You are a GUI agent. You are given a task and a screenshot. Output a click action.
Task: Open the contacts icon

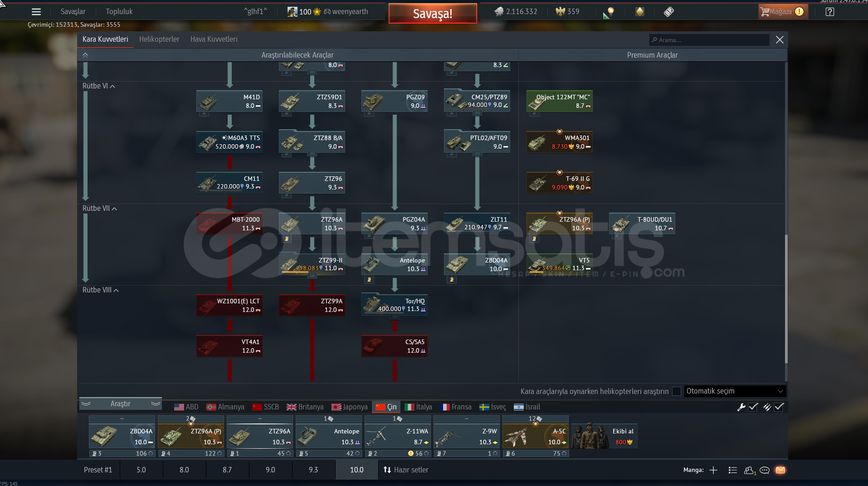pyautogui.click(x=750, y=471)
